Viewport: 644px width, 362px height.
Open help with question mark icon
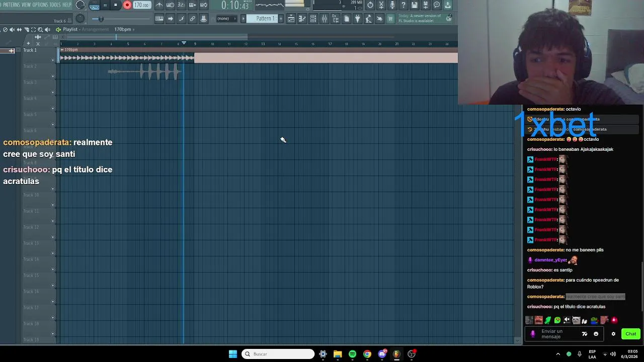tap(404, 5)
